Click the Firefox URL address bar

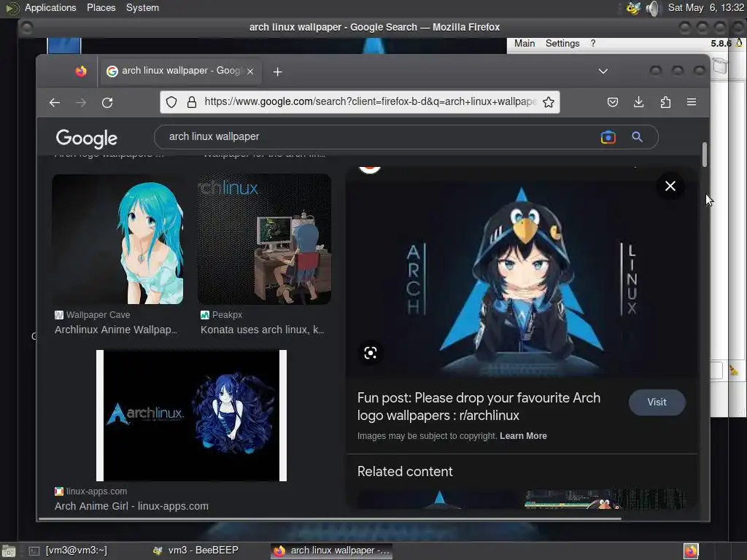(x=360, y=102)
